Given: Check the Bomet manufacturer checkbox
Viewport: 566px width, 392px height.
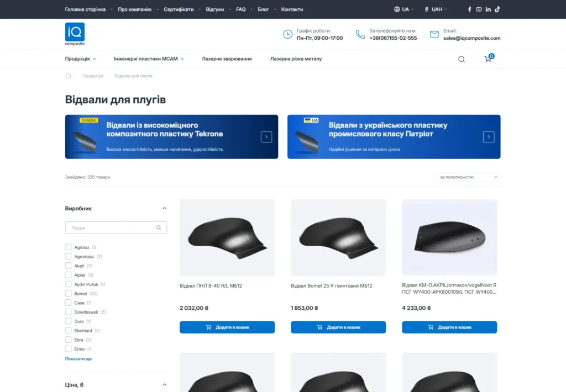Looking at the screenshot, I should tap(68, 294).
